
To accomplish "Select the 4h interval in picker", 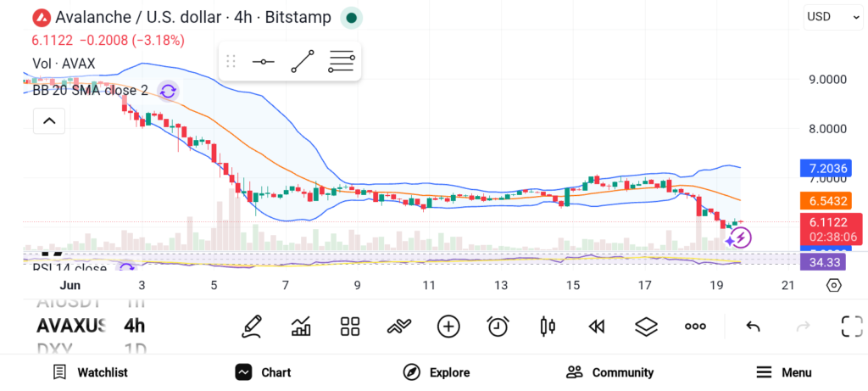I will (x=135, y=327).
